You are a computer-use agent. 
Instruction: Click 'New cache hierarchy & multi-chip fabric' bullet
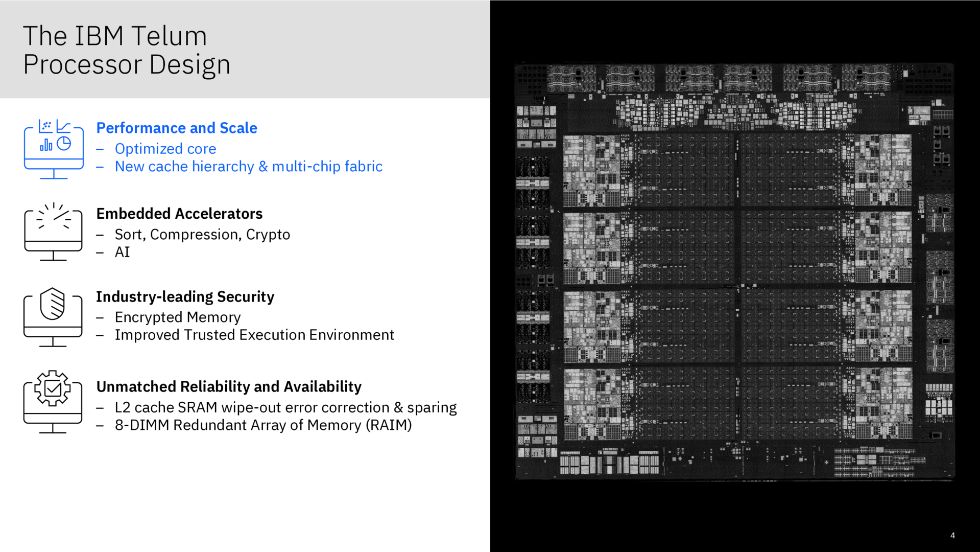(249, 167)
